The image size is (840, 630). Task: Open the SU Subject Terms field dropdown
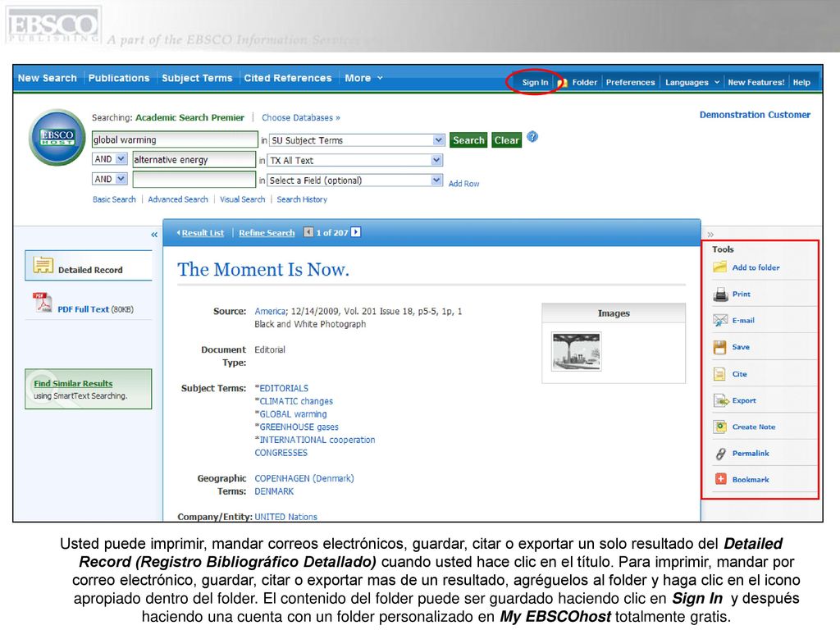pyautogui.click(x=438, y=139)
